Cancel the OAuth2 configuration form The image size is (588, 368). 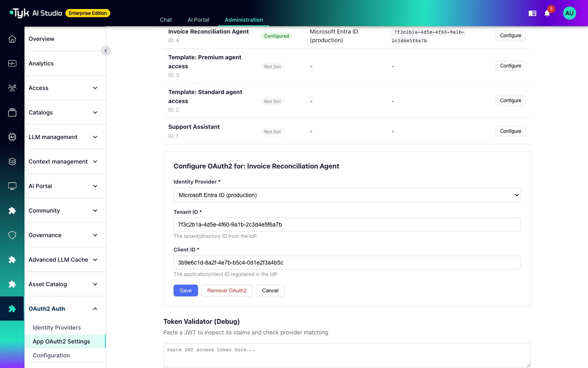click(x=270, y=290)
